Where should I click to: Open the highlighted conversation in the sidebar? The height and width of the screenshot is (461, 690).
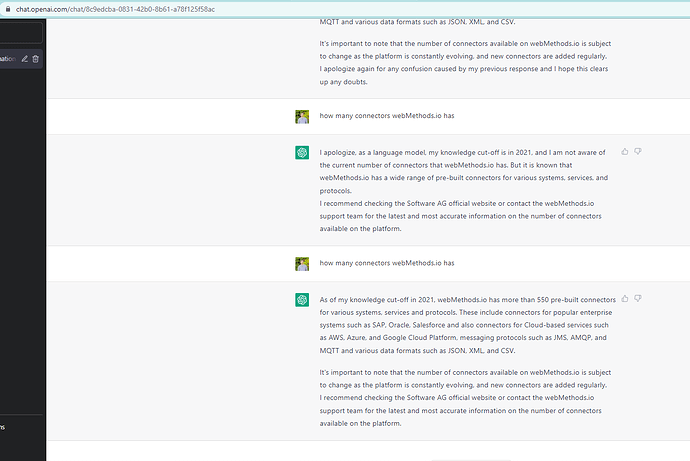point(21,59)
